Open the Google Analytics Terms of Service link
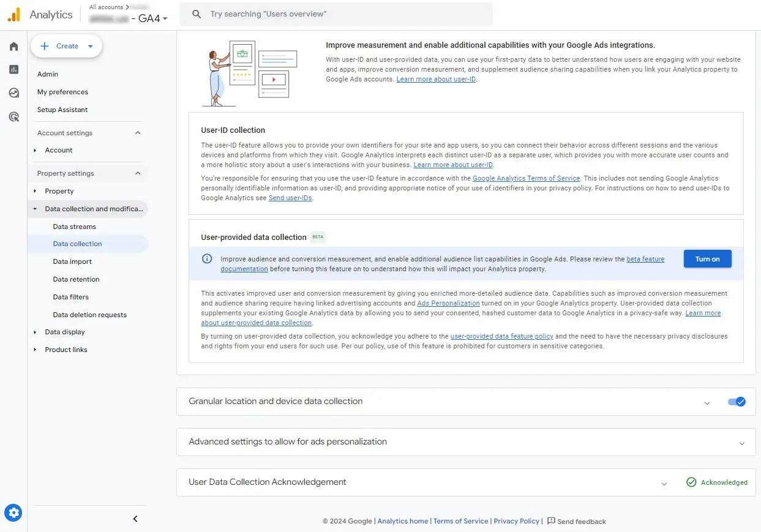This screenshot has width=761, height=532. point(526,178)
